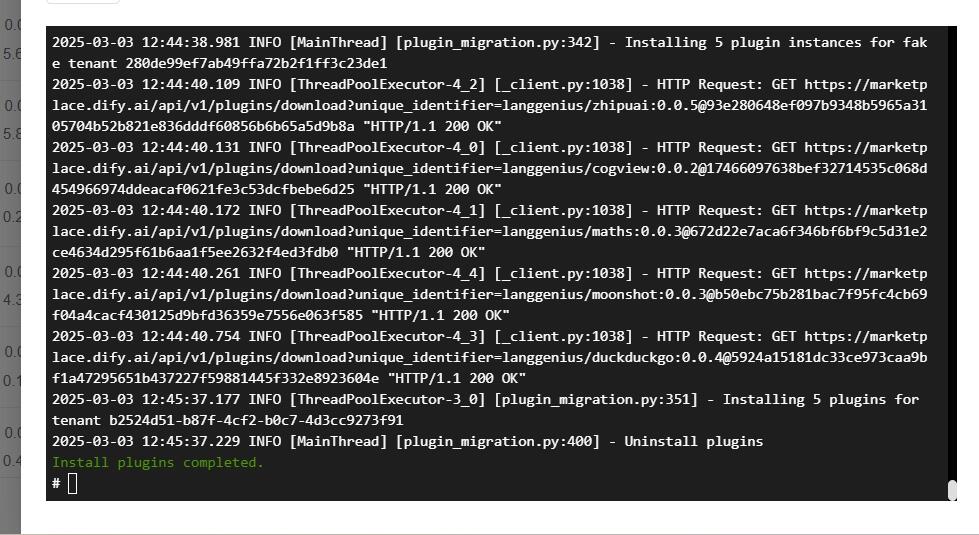979x535 pixels.
Task: Click the cogview plugin download URL
Action: tap(490, 168)
